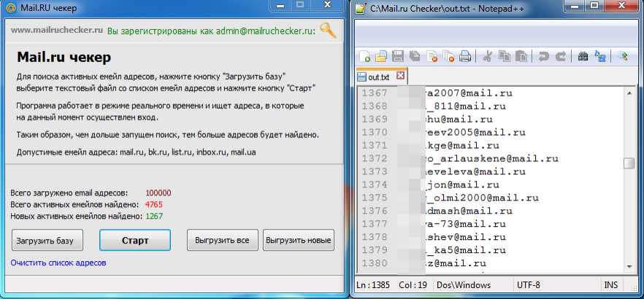Click the label Всего загружено email адресов

click(69, 193)
